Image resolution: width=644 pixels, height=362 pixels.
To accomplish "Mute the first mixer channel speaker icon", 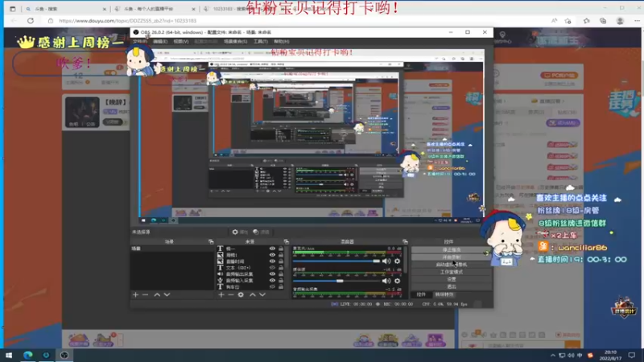I will tap(386, 261).
